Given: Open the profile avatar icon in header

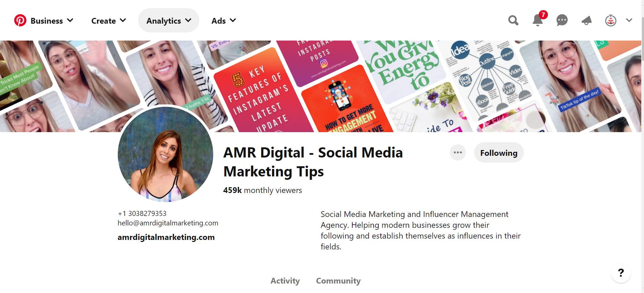Looking at the screenshot, I should 610,21.
